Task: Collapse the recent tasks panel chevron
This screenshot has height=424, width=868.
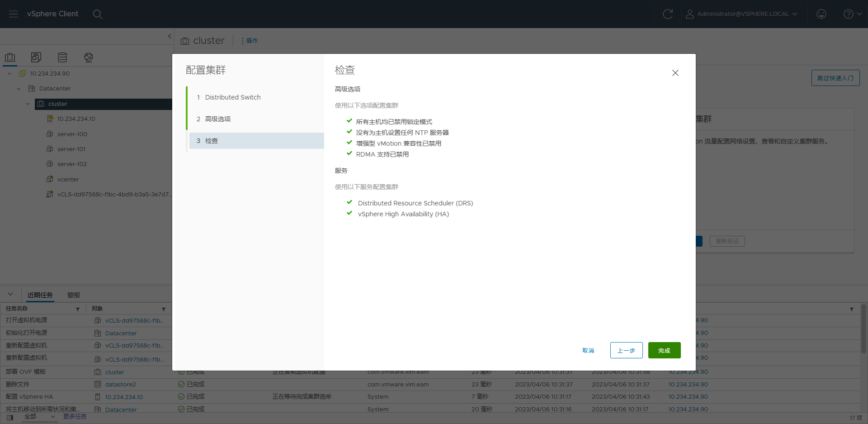Action: coord(10,295)
